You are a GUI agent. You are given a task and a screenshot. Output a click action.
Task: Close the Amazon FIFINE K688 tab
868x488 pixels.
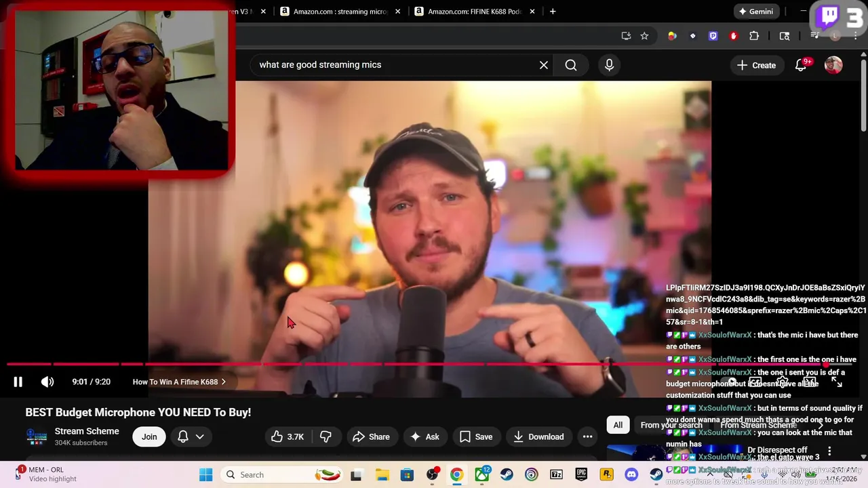pyautogui.click(x=532, y=12)
